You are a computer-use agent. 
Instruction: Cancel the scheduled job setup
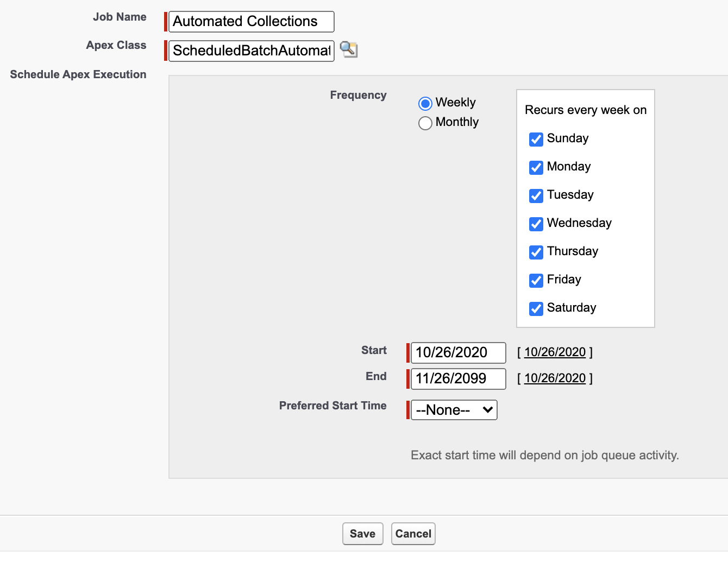click(413, 533)
